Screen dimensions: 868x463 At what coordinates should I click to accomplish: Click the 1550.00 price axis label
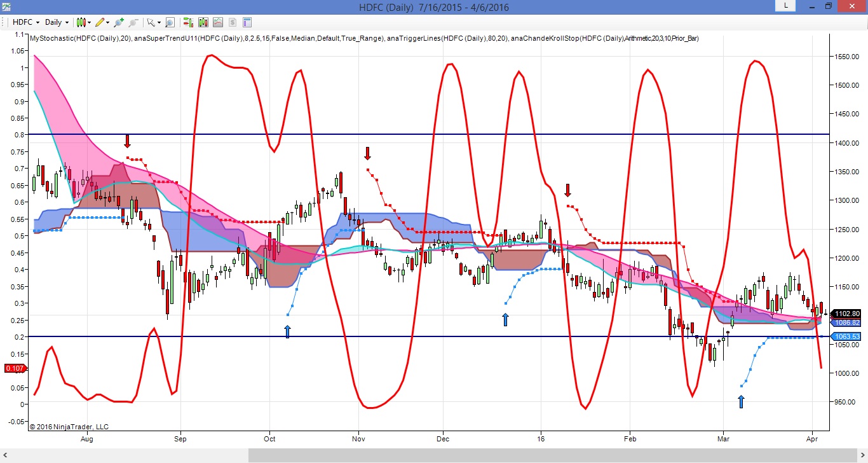[x=847, y=57]
